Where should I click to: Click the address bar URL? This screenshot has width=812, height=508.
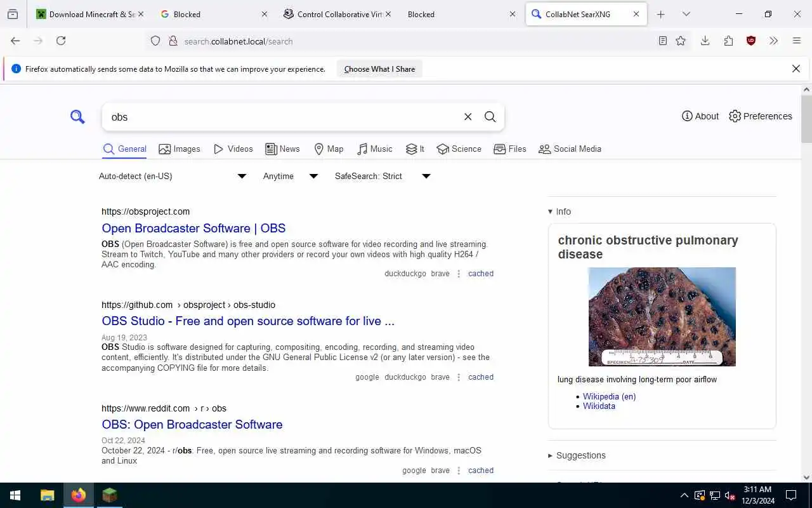click(239, 41)
